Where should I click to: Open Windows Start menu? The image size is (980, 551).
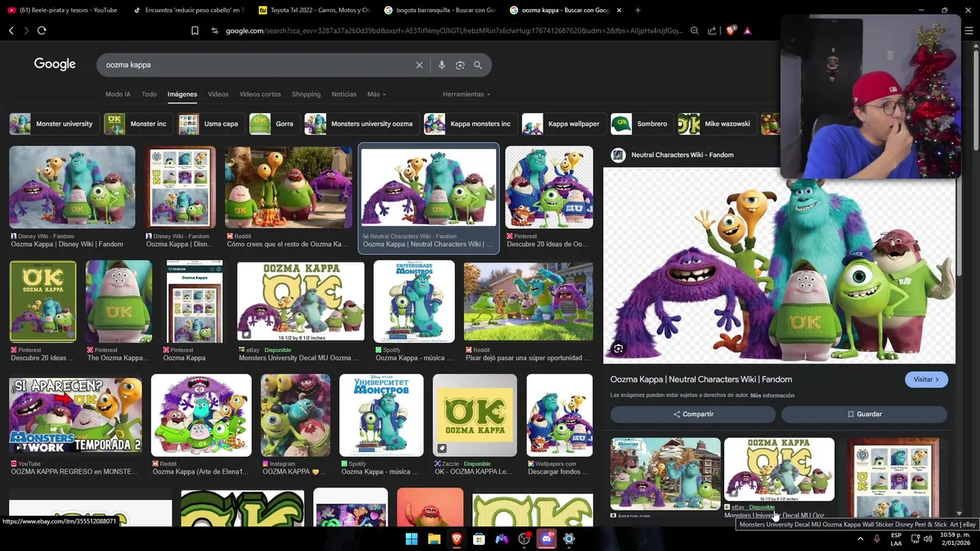(412, 539)
